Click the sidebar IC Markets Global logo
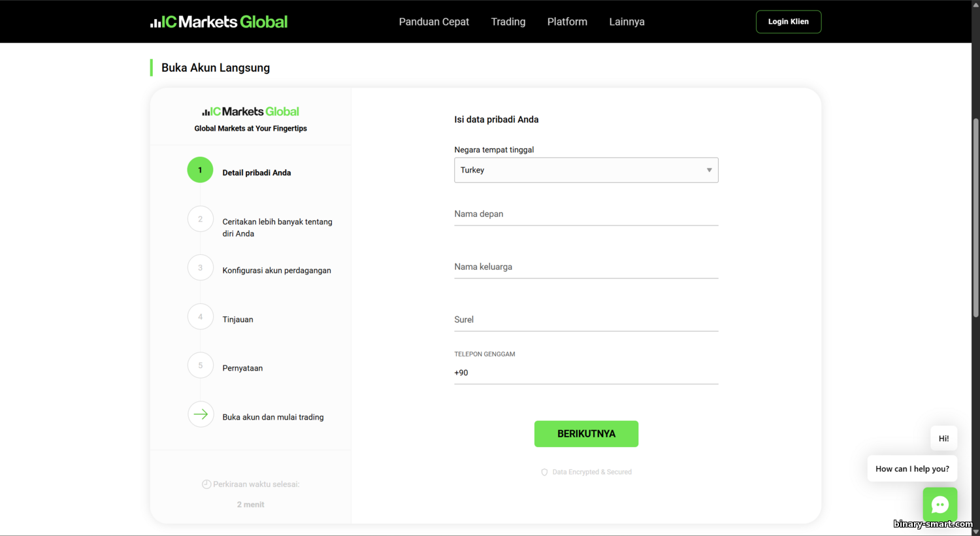The height and width of the screenshot is (536, 980). coord(250,112)
